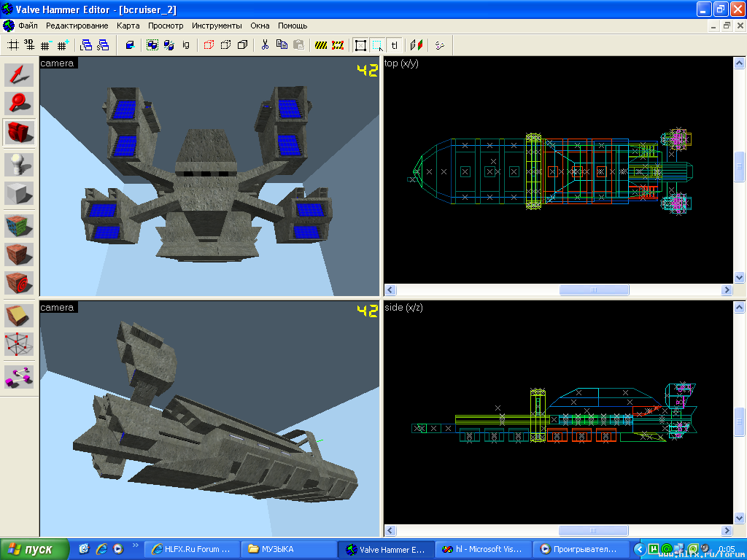Open the Инструменты menu

click(x=217, y=26)
